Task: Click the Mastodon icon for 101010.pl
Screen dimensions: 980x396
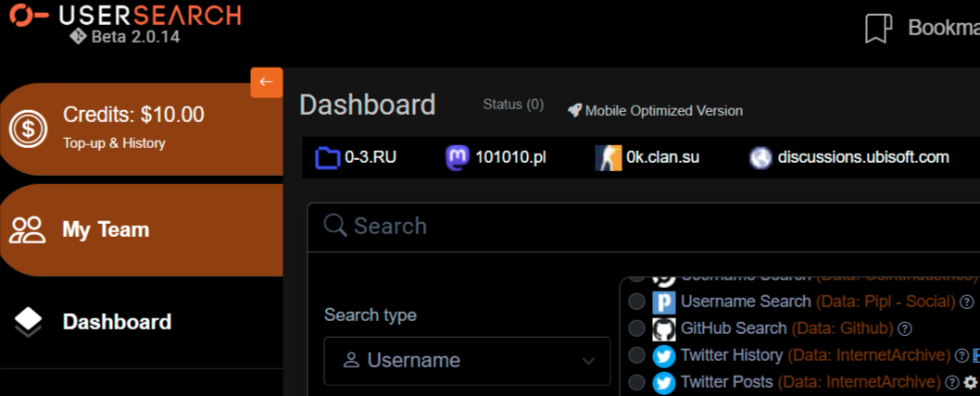Action: click(457, 157)
